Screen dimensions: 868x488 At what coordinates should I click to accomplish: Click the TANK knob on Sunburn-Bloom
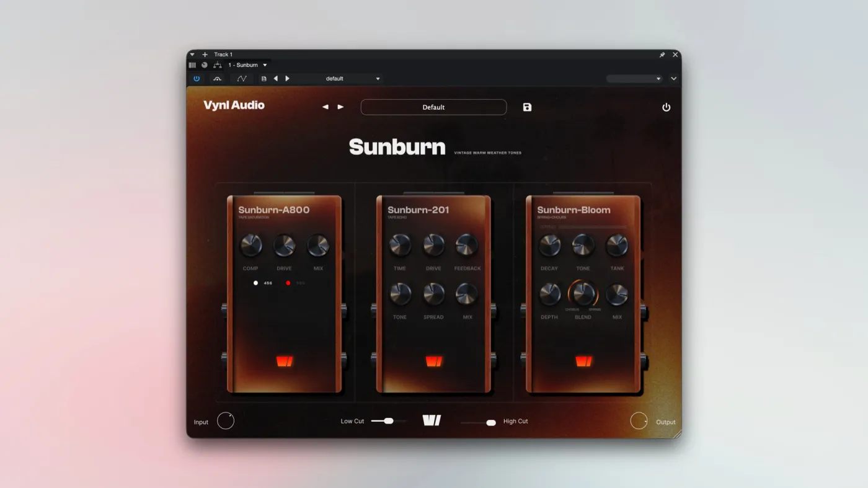[x=617, y=246]
